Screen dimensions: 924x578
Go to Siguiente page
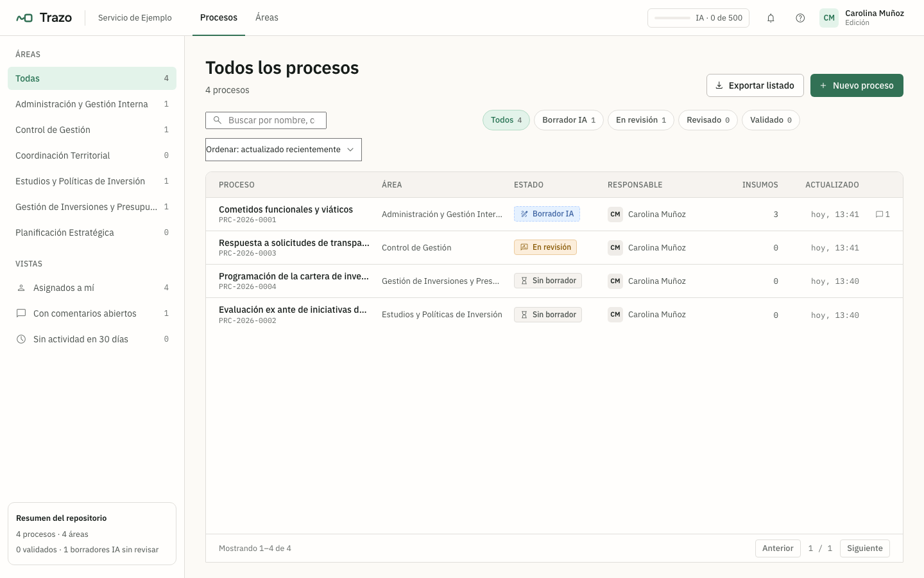865,548
